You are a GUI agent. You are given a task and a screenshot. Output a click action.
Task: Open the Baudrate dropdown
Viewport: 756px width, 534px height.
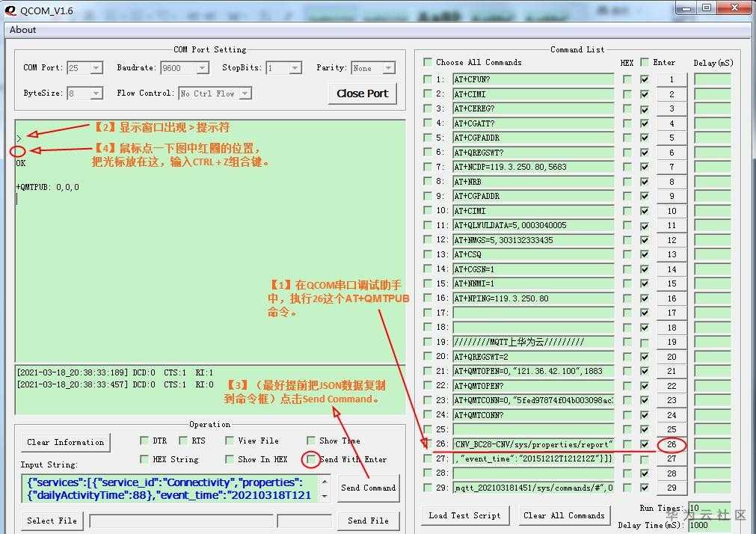[203, 68]
